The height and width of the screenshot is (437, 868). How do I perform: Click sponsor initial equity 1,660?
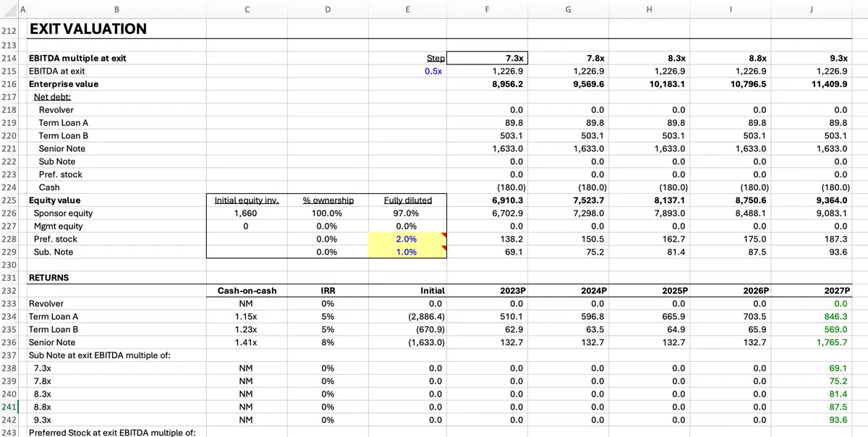point(247,213)
